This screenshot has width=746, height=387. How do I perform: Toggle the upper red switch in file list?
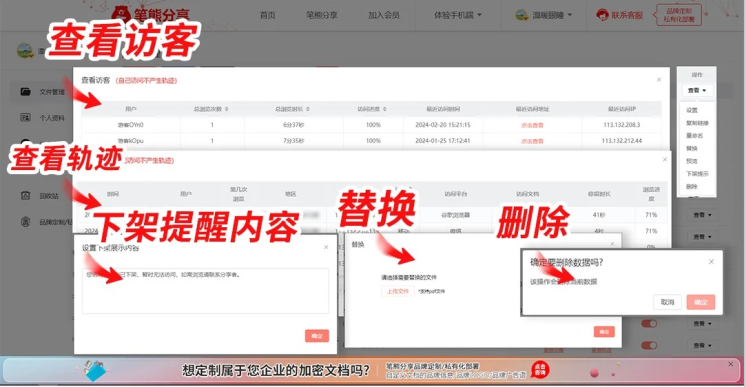pos(649,324)
